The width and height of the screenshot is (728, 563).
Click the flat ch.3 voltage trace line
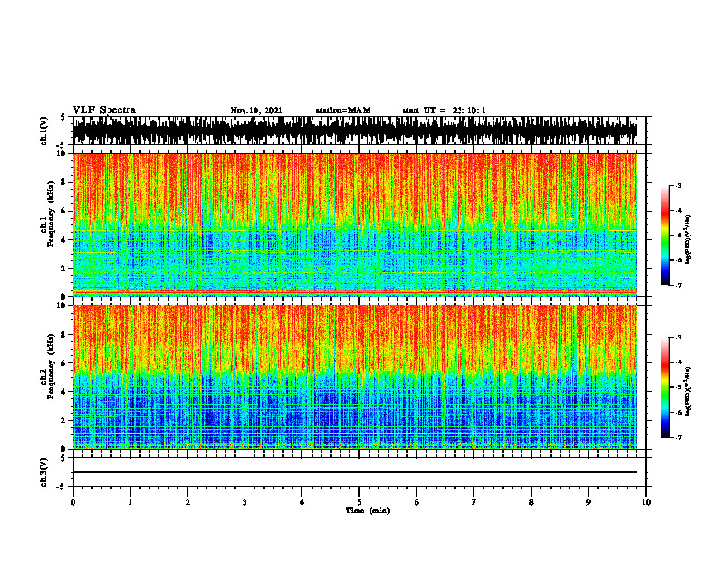355,472
